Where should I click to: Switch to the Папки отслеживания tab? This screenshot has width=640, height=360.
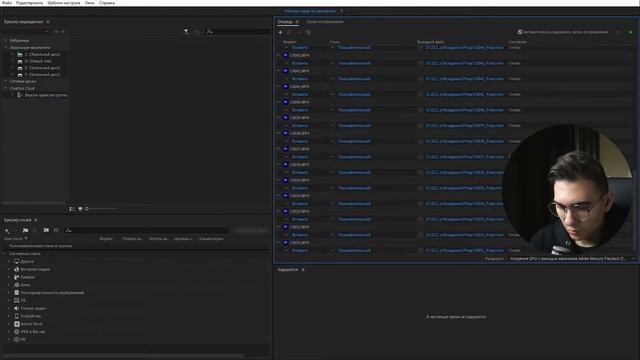click(325, 22)
